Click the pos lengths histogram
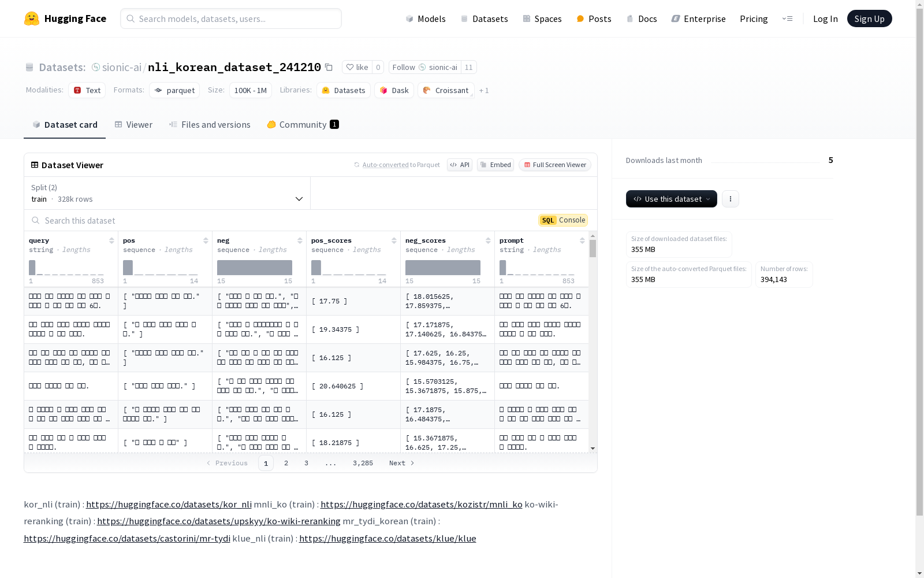This screenshot has height=578, width=924. (x=161, y=268)
